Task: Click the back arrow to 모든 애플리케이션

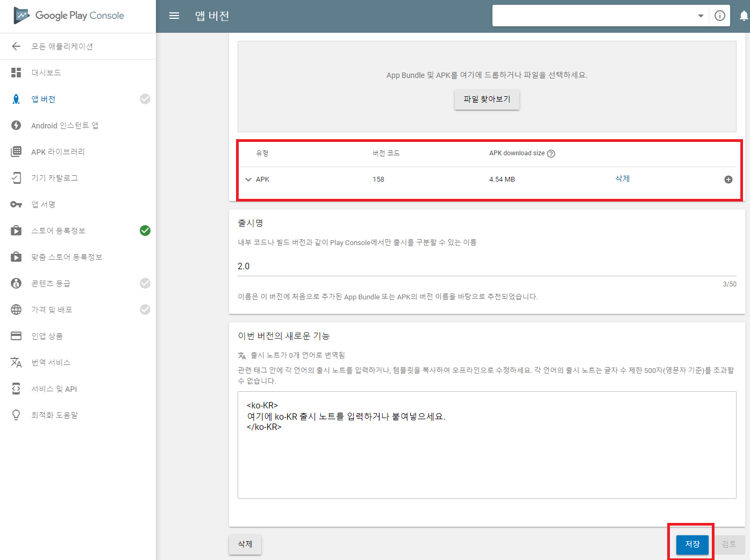Action: tap(16, 46)
